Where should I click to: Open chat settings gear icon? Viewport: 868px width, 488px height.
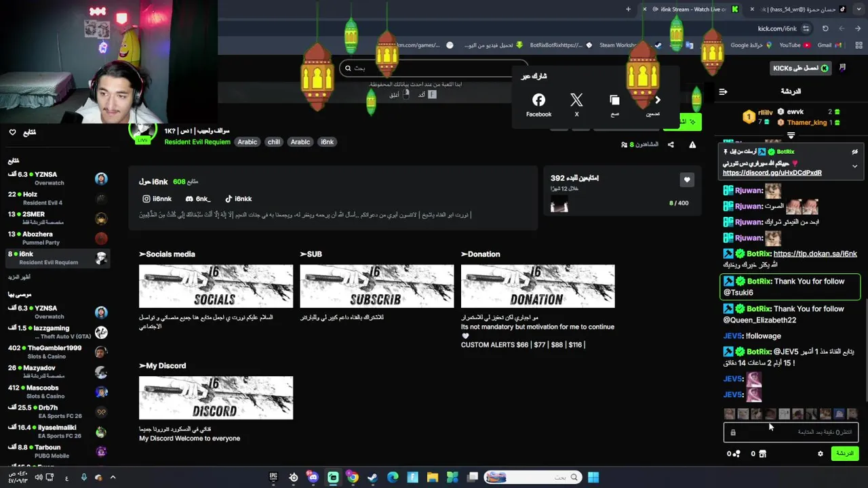[821, 453]
